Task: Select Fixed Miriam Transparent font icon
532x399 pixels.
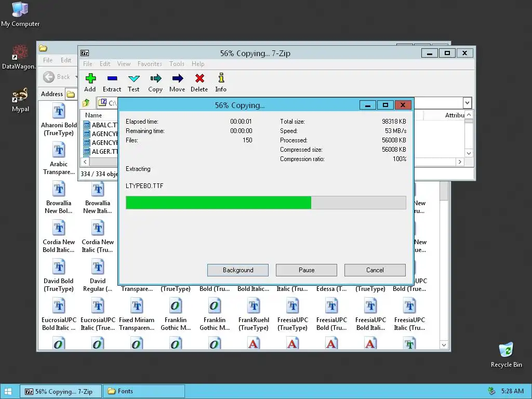Action: pyautogui.click(x=137, y=315)
